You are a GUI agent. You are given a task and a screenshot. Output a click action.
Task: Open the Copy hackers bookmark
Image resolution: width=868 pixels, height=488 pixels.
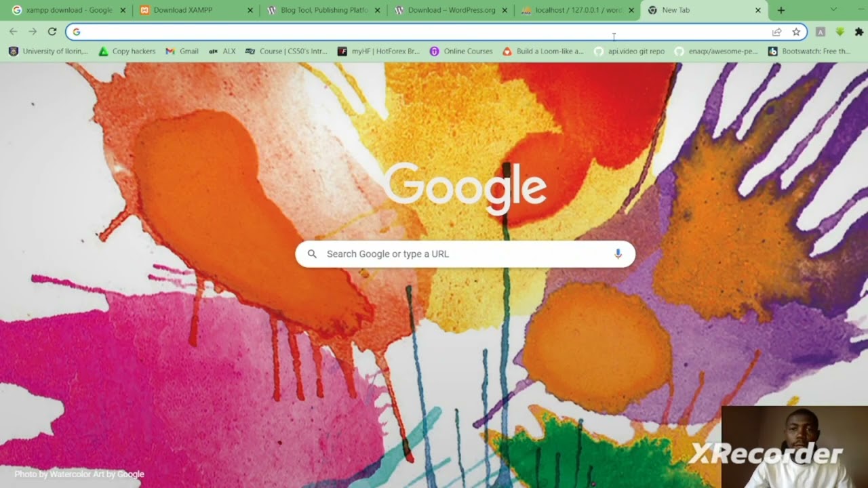coord(127,52)
